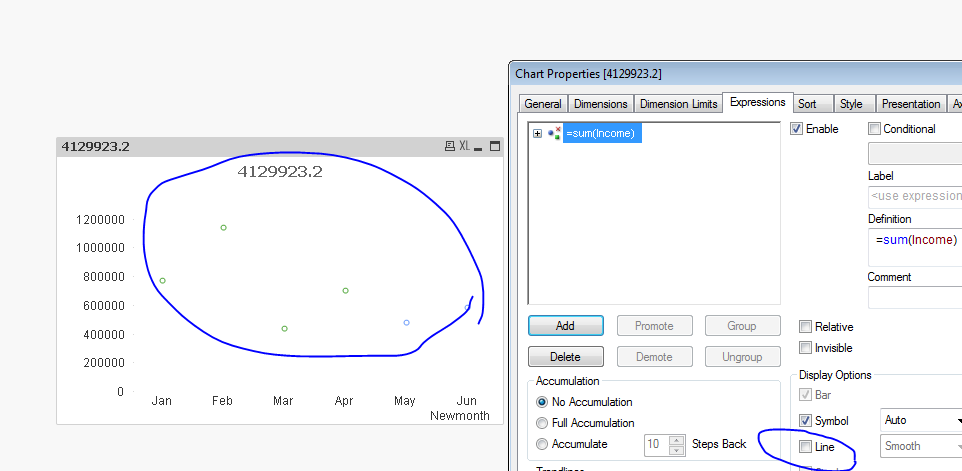Screen dimensions: 962x471
Task: Click the Label input field
Action: coord(915,196)
